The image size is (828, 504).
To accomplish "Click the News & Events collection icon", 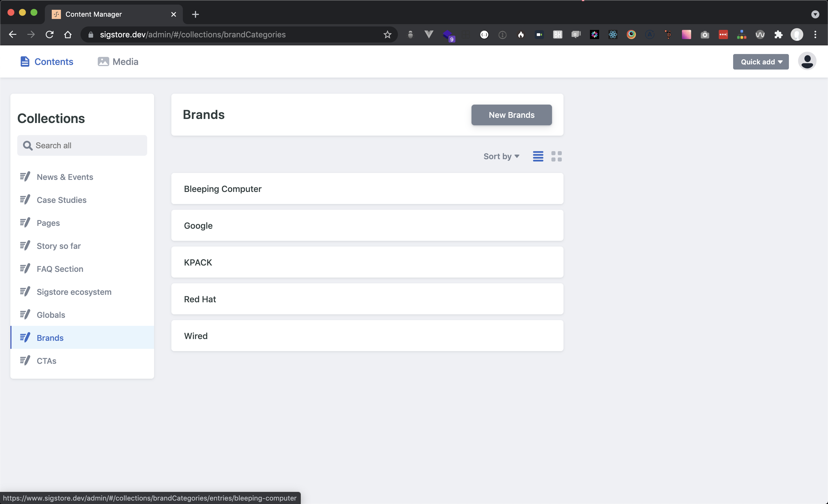I will 24,176.
